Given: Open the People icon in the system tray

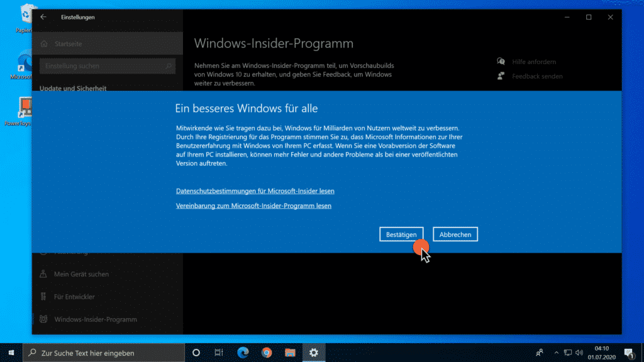Looking at the screenshot, I should click(x=539, y=353).
